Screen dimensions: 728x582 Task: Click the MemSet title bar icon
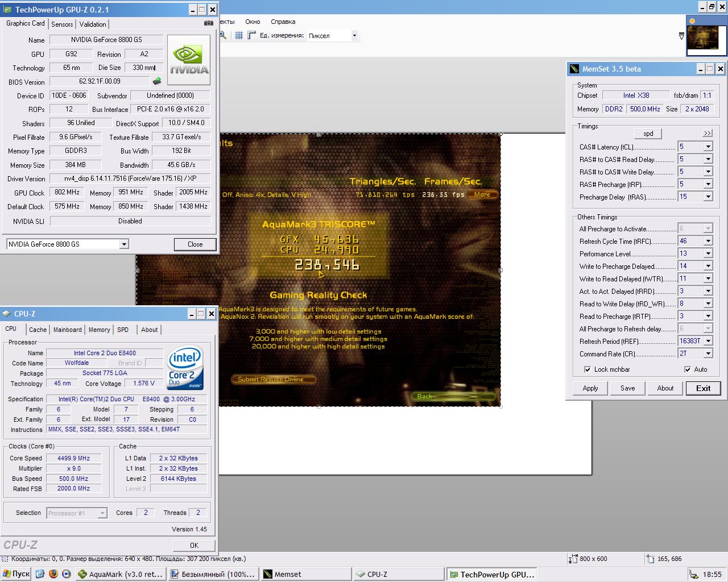coord(574,69)
